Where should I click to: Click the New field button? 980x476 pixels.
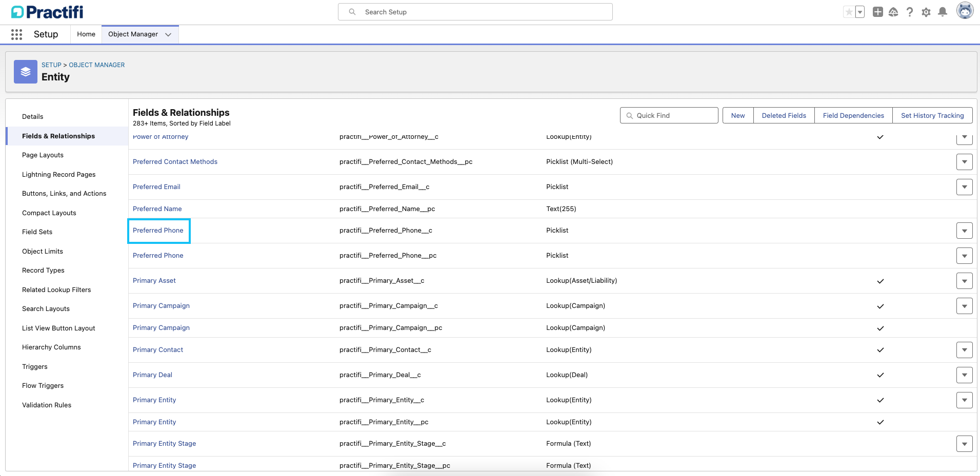(x=737, y=115)
